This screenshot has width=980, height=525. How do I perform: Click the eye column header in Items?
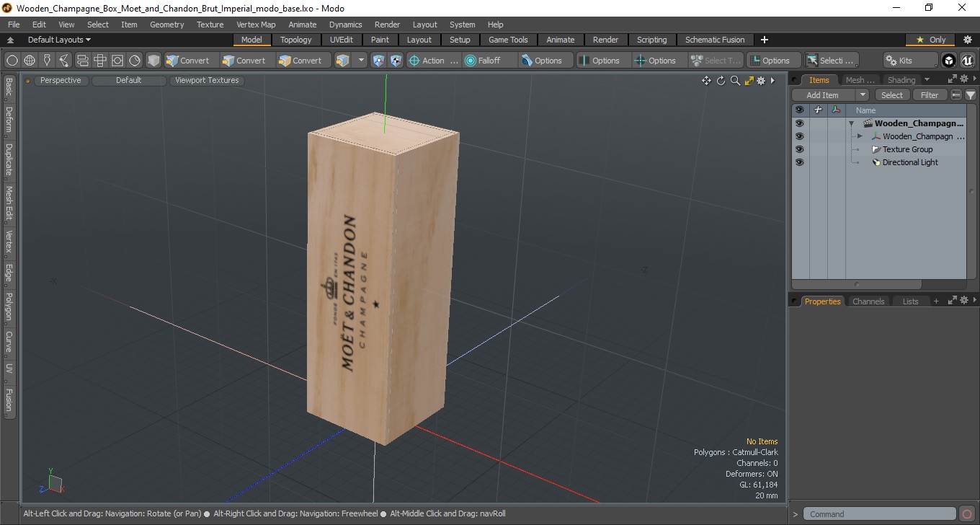point(799,110)
